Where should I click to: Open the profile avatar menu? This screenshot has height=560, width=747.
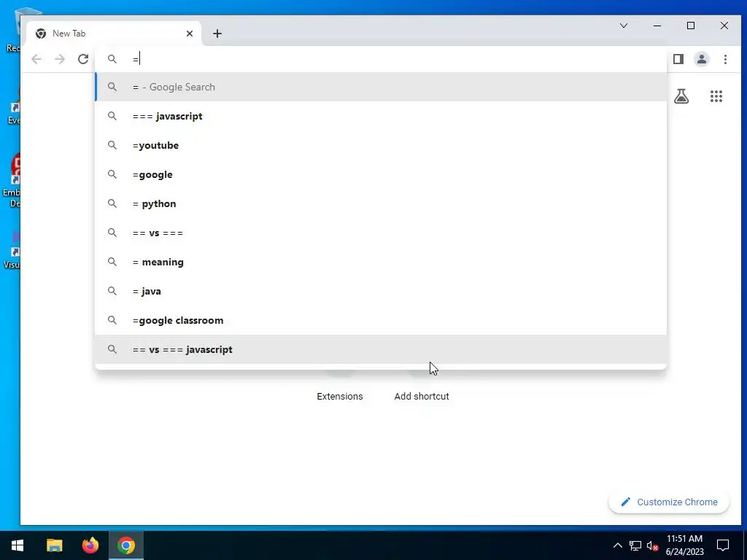702,59
